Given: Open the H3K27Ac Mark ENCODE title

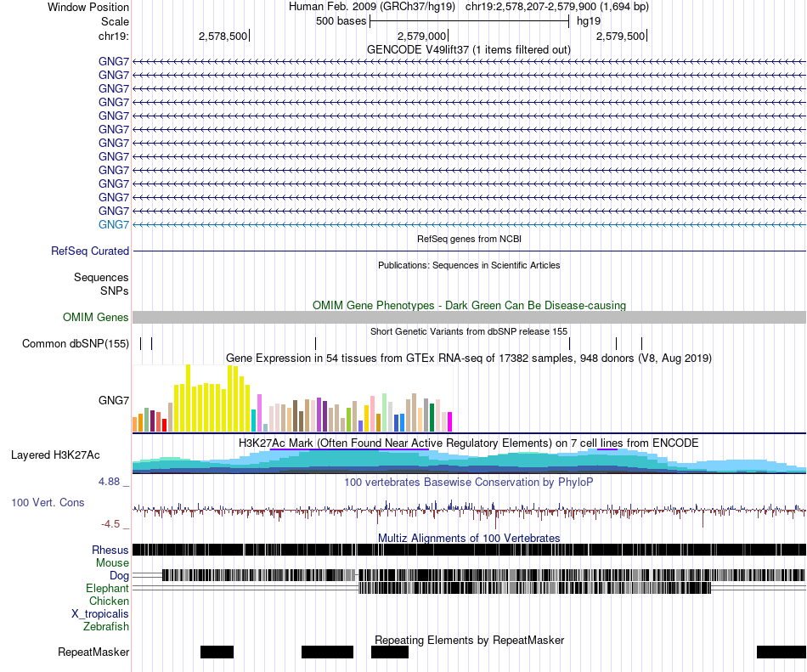Looking at the screenshot, I should tap(469, 443).
